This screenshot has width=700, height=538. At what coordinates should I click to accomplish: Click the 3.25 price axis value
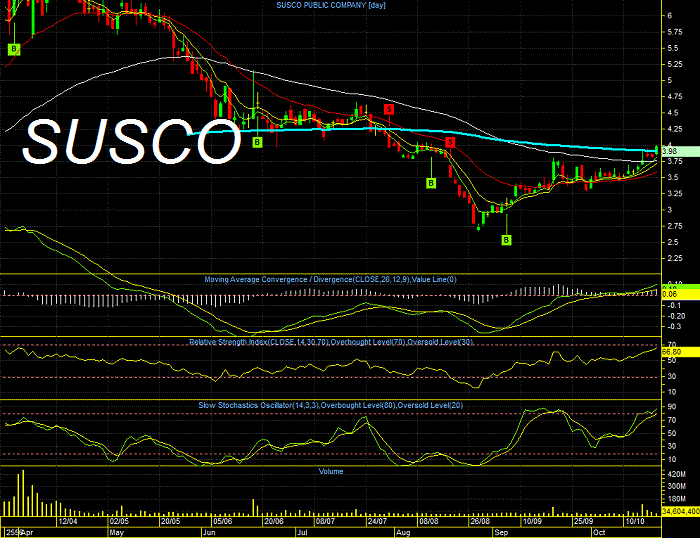point(675,194)
